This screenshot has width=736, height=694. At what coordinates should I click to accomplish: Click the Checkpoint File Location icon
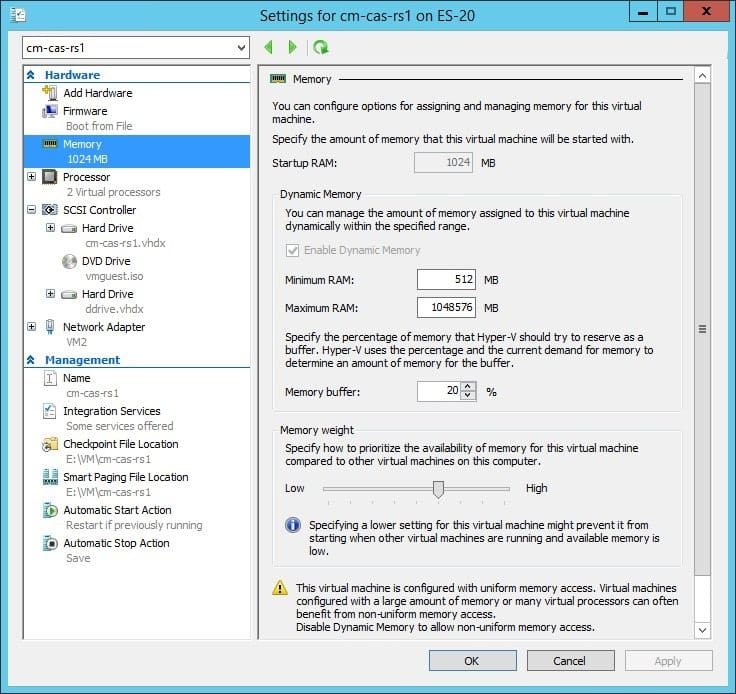pos(50,444)
